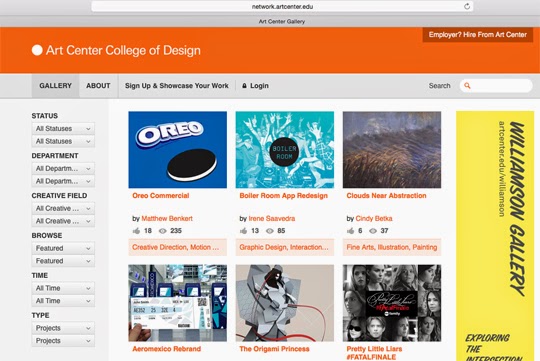Click the eye views icon for Clouds Near Abstraction
Screen dimensions: 540x361
[373, 231]
